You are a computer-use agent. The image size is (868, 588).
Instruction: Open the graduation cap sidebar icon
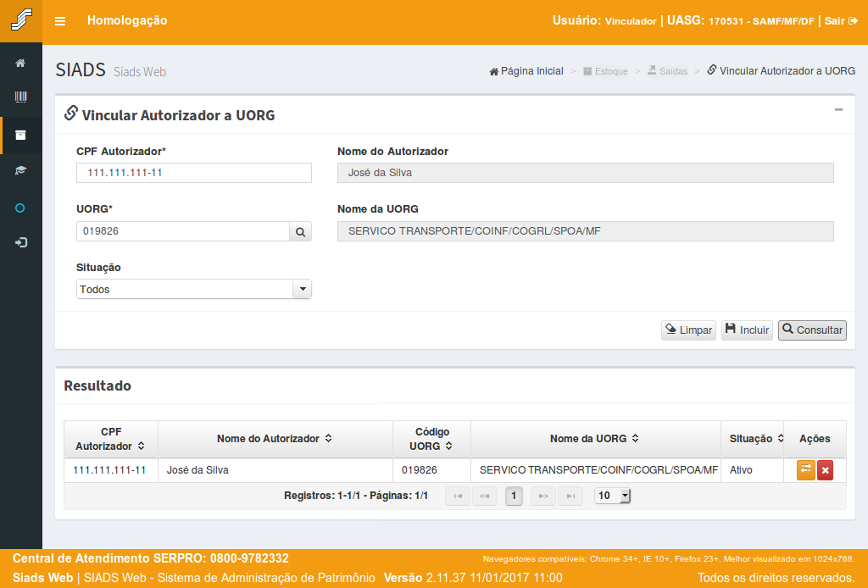tap(20, 170)
